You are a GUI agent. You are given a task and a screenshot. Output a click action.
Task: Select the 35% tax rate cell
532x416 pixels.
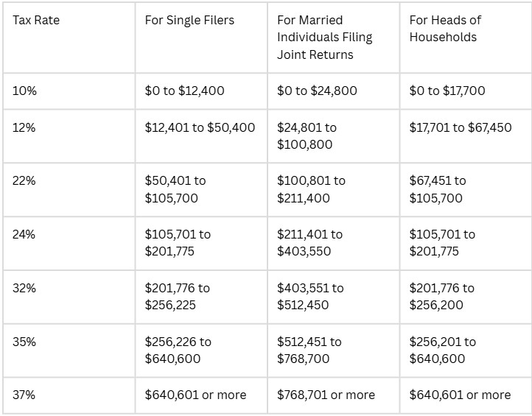24,342
